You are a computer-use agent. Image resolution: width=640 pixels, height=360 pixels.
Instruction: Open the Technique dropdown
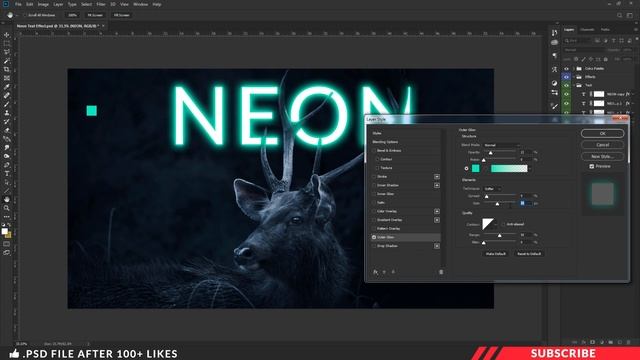492,189
